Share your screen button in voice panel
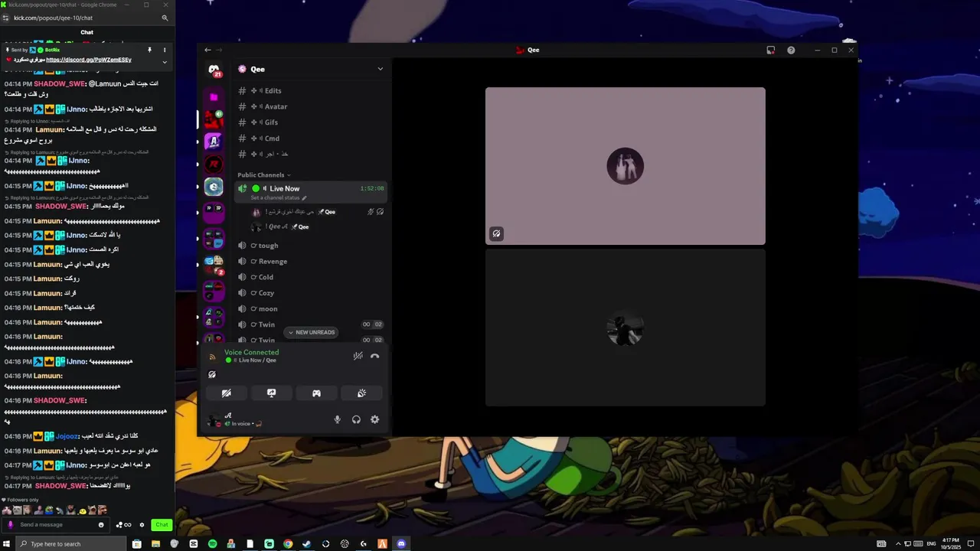The width and height of the screenshot is (980, 551). point(271,393)
